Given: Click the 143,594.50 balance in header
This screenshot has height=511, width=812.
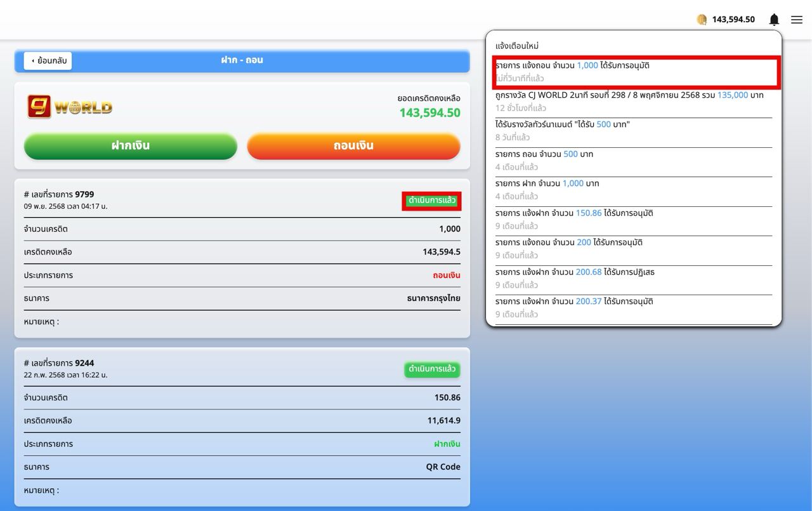Looking at the screenshot, I should coord(733,20).
